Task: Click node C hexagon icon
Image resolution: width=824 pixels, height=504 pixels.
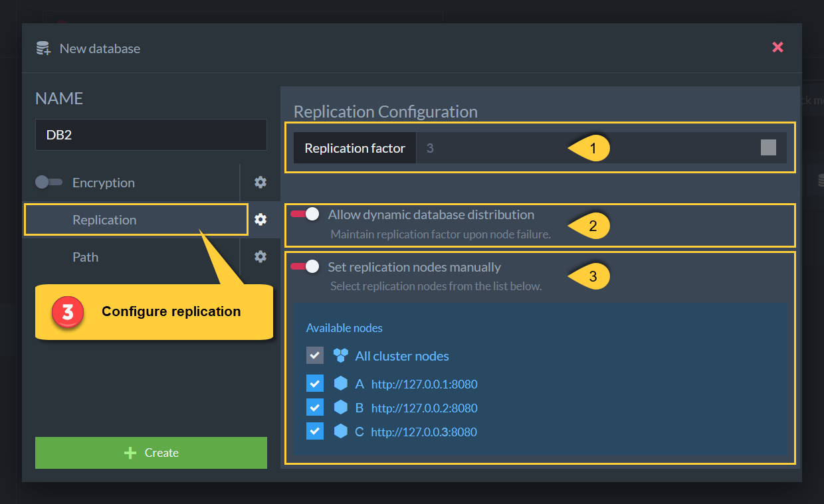Action: pos(341,431)
